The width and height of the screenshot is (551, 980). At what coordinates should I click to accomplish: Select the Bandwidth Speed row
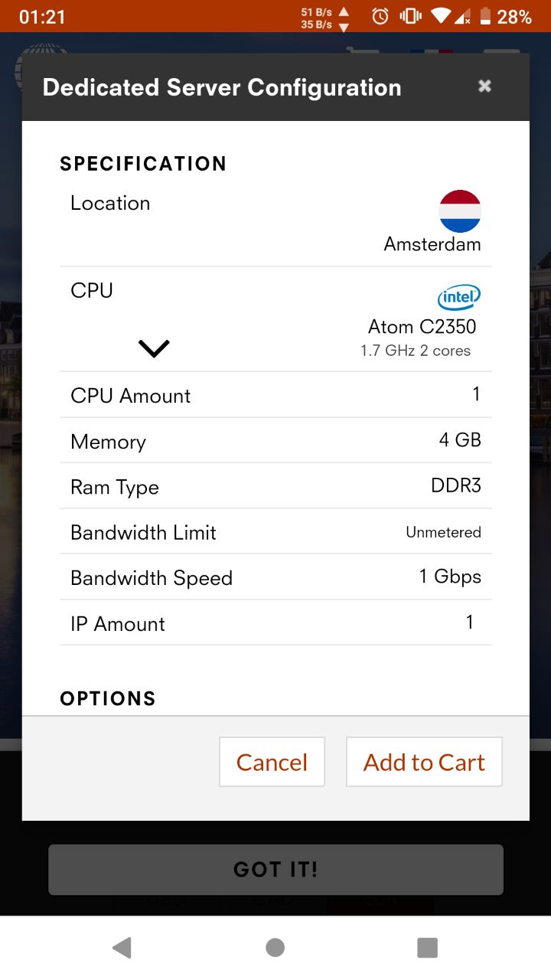[275, 577]
